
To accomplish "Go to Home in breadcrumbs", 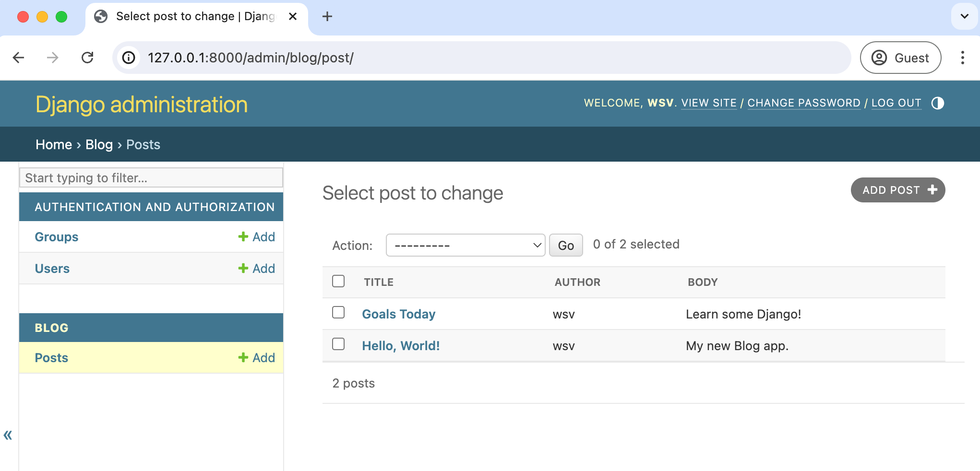I will [54, 144].
